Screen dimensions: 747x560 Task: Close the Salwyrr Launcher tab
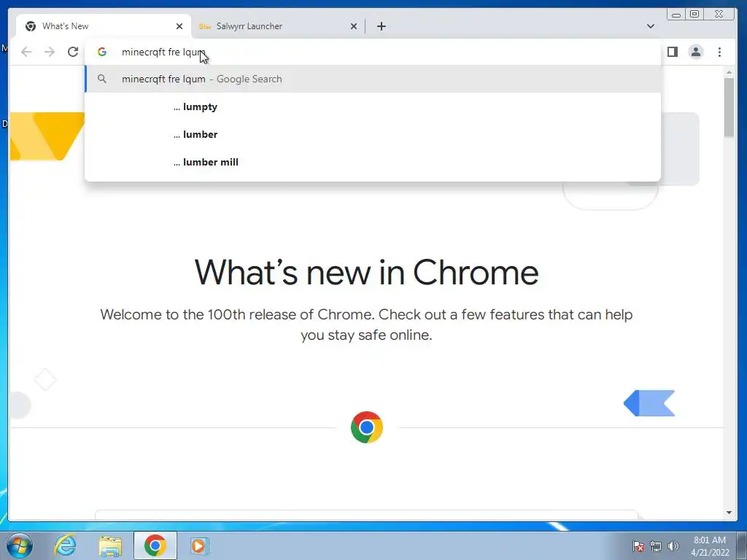coord(354,26)
